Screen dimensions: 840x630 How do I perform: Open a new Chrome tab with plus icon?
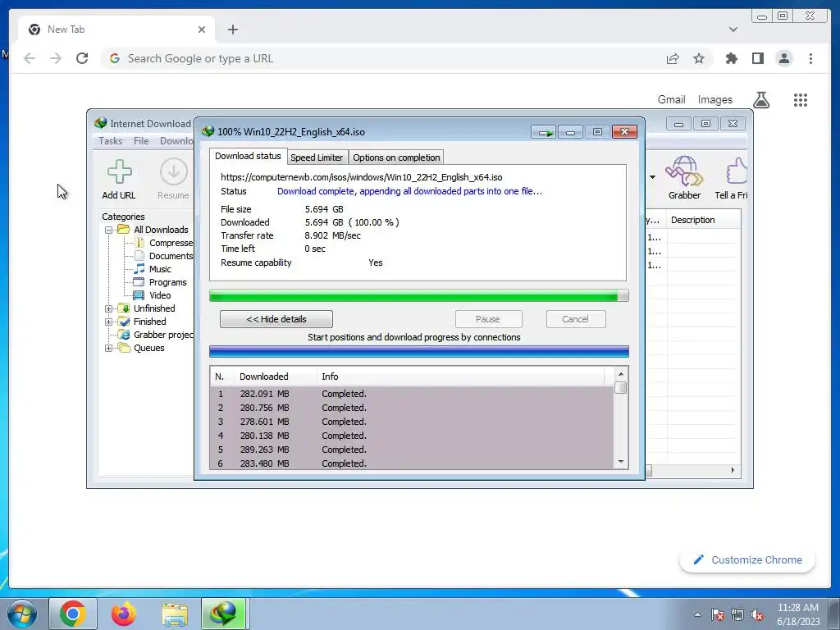click(232, 30)
